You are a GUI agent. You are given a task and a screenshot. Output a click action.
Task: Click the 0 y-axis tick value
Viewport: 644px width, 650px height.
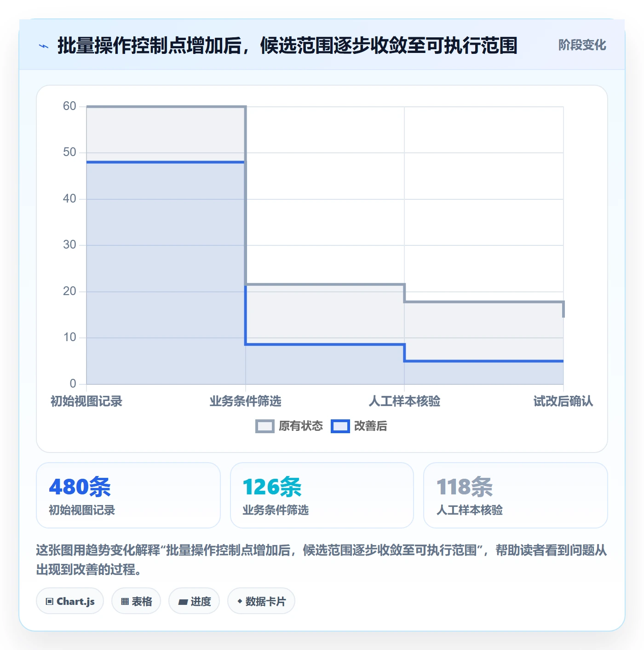[x=73, y=384]
